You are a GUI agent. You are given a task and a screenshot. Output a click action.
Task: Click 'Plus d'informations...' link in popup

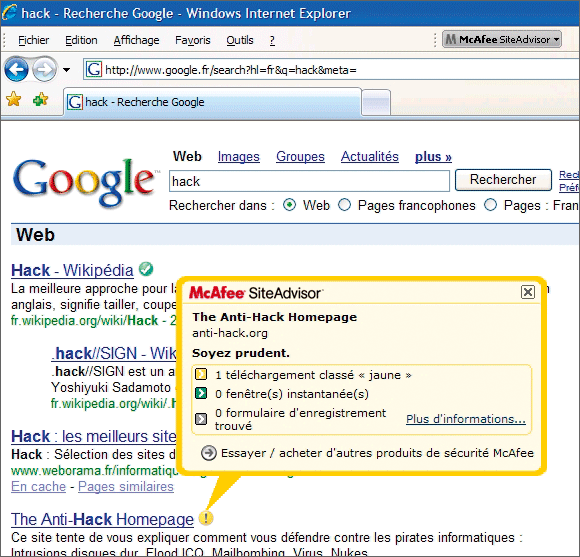(x=466, y=419)
